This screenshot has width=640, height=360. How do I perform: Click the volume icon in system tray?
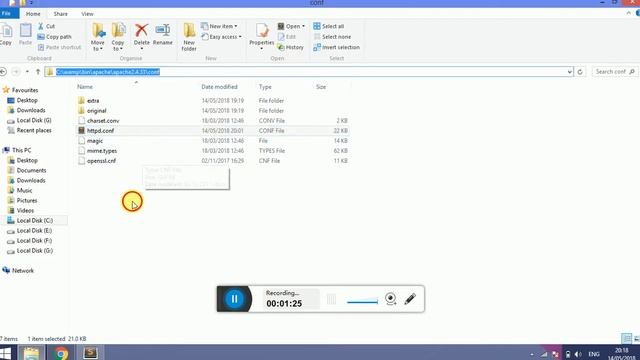578,354
